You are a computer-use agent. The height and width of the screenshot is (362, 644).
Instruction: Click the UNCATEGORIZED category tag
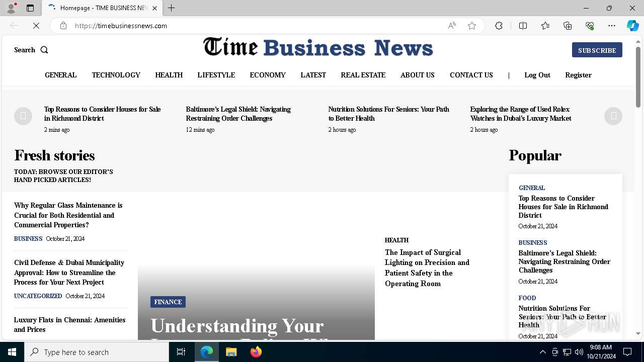(38, 296)
